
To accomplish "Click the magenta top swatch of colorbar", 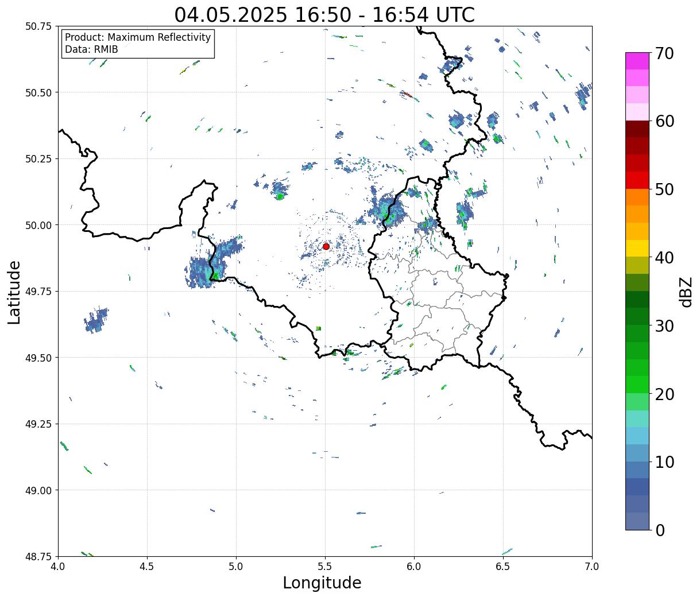I will [637, 61].
